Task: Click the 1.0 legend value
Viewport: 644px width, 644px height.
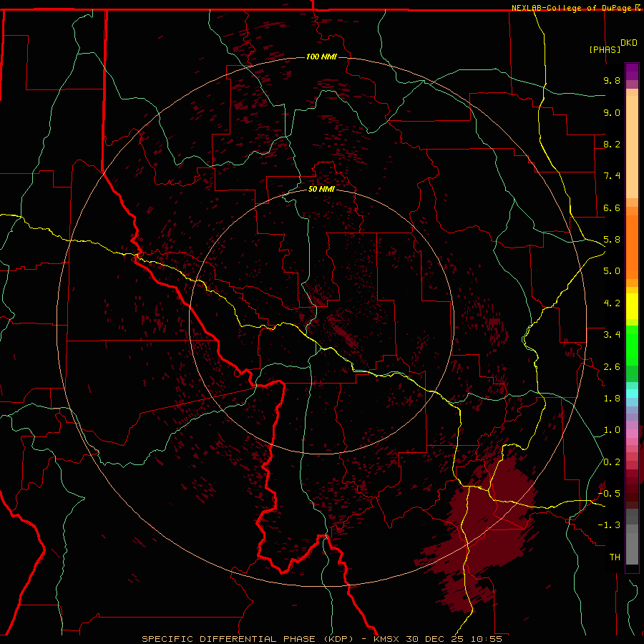Action: (612, 430)
